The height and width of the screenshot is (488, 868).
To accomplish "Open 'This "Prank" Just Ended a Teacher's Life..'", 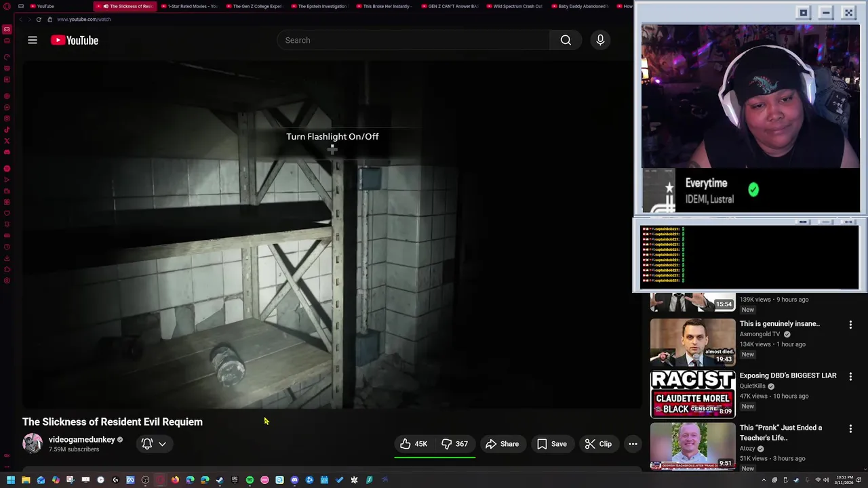I will click(781, 432).
